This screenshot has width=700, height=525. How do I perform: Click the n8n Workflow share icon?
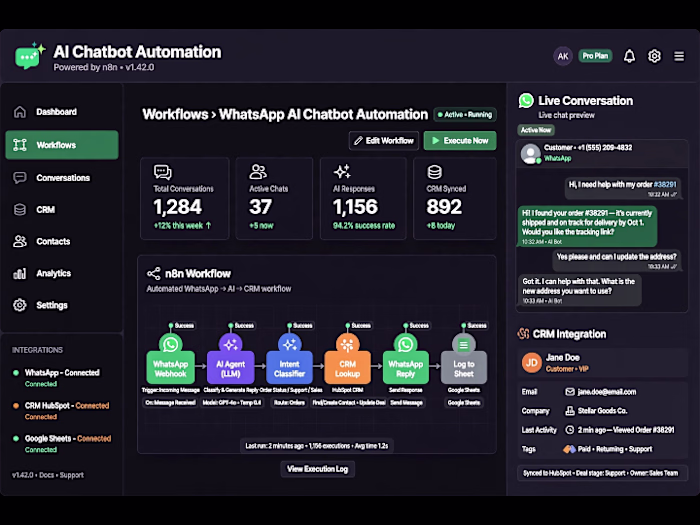[154, 273]
